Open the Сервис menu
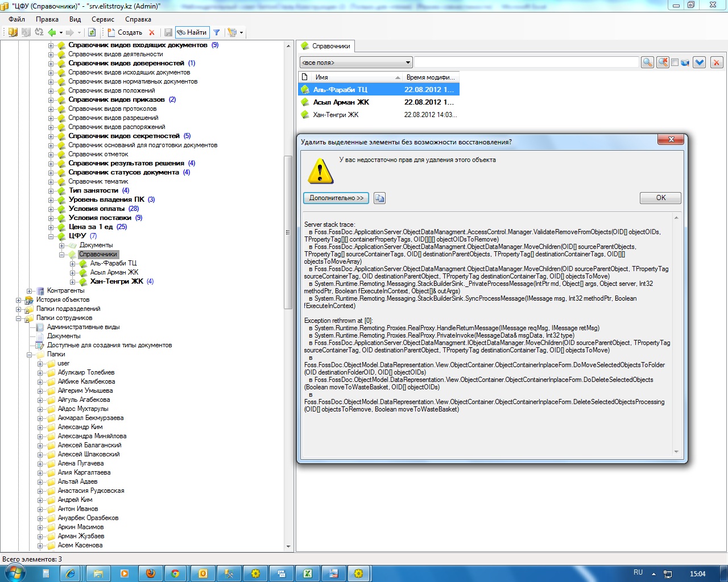728x582 pixels. [102, 19]
